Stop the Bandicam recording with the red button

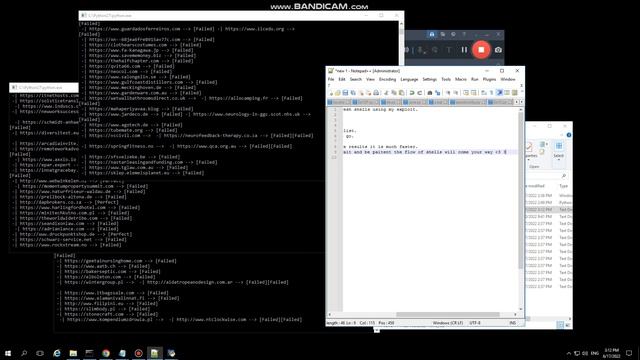(481, 50)
